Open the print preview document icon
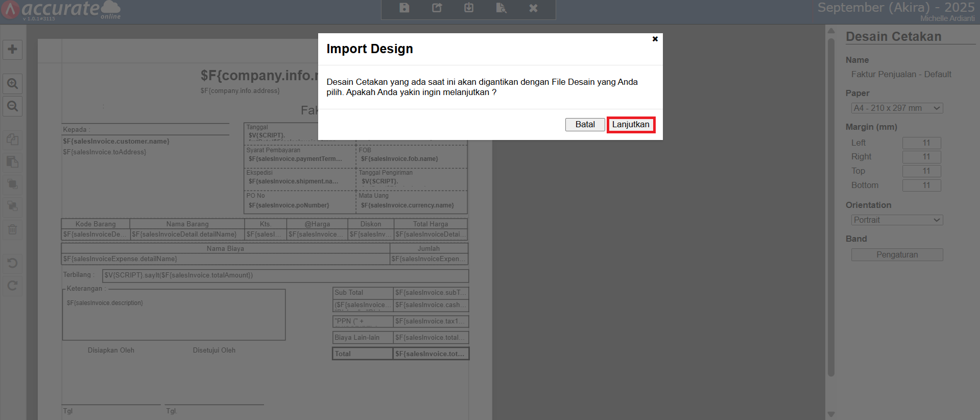Viewport: 980px width, 420px height. click(501, 8)
